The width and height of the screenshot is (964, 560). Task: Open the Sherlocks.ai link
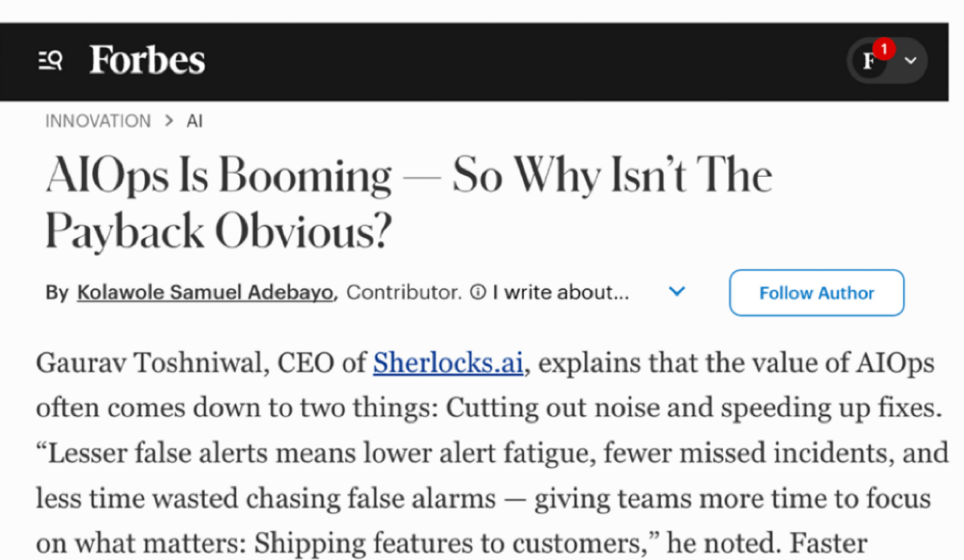click(x=447, y=362)
